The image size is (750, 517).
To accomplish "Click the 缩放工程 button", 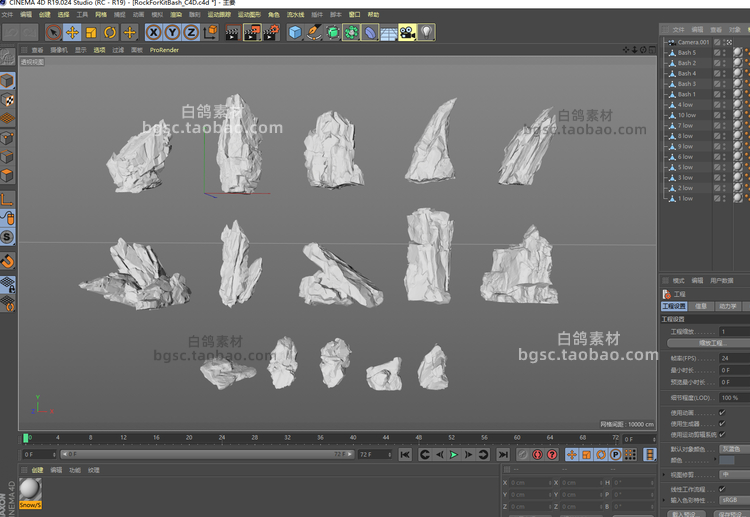I will tap(710, 343).
